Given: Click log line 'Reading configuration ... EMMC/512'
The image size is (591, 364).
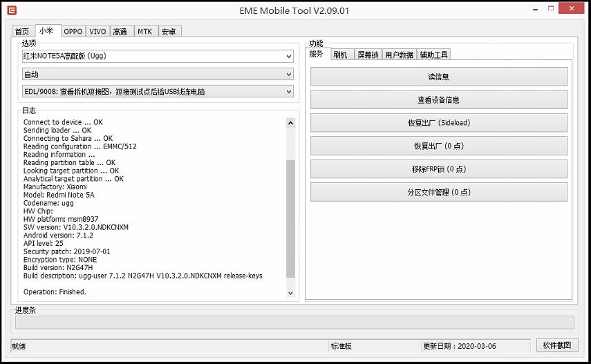Looking at the screenshot, I should click(80, 146).
